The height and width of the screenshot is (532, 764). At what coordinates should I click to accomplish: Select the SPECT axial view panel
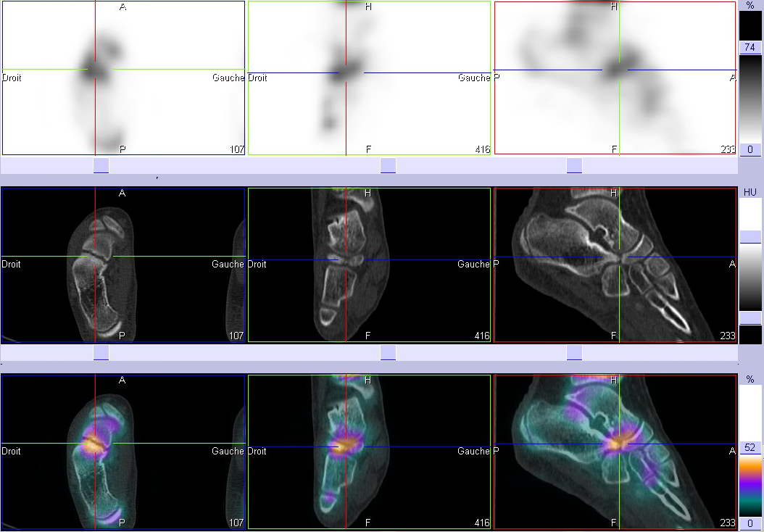point(123,78)
